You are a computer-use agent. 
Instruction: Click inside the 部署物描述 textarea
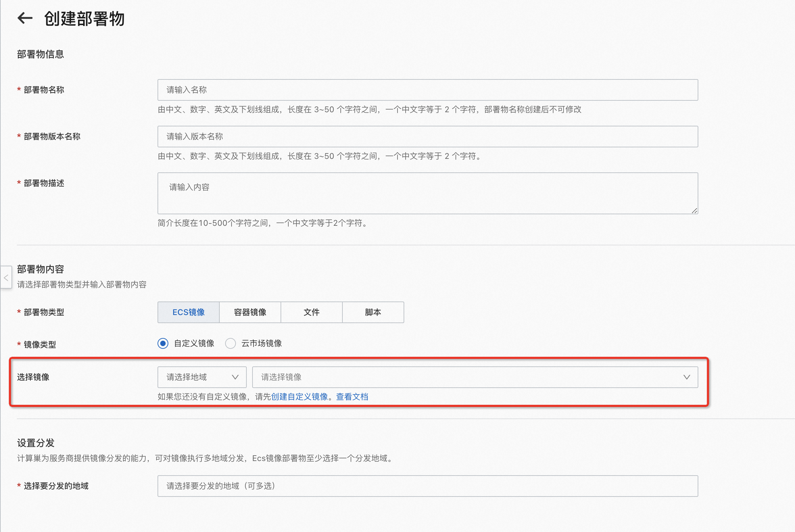pyautogui.click(x=428, y=193)
